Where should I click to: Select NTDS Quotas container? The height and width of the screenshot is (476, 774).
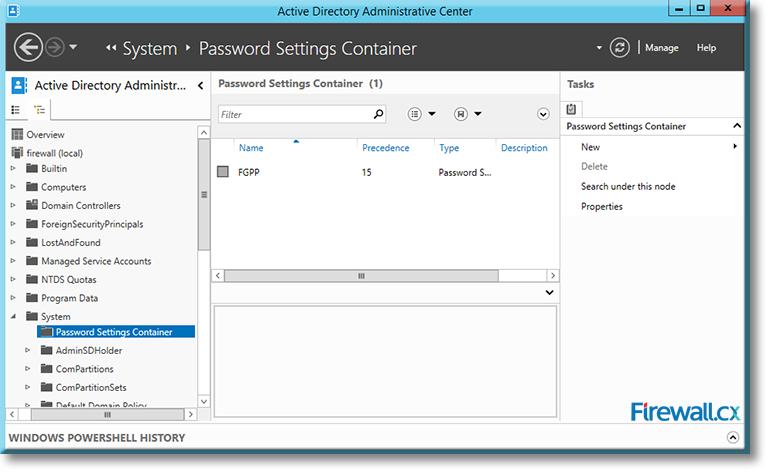69,279
